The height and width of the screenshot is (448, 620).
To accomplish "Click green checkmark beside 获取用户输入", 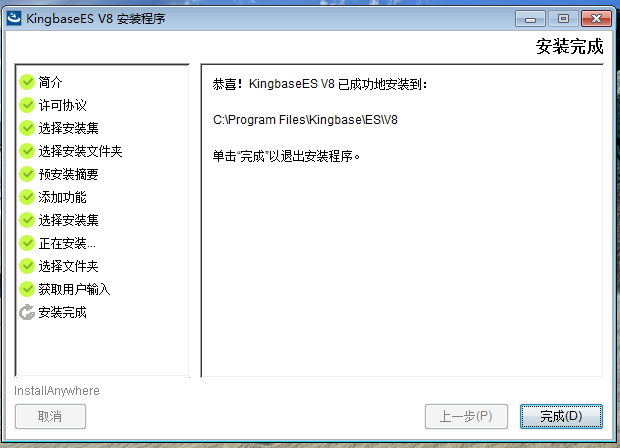I will click(x=27, y=289).
